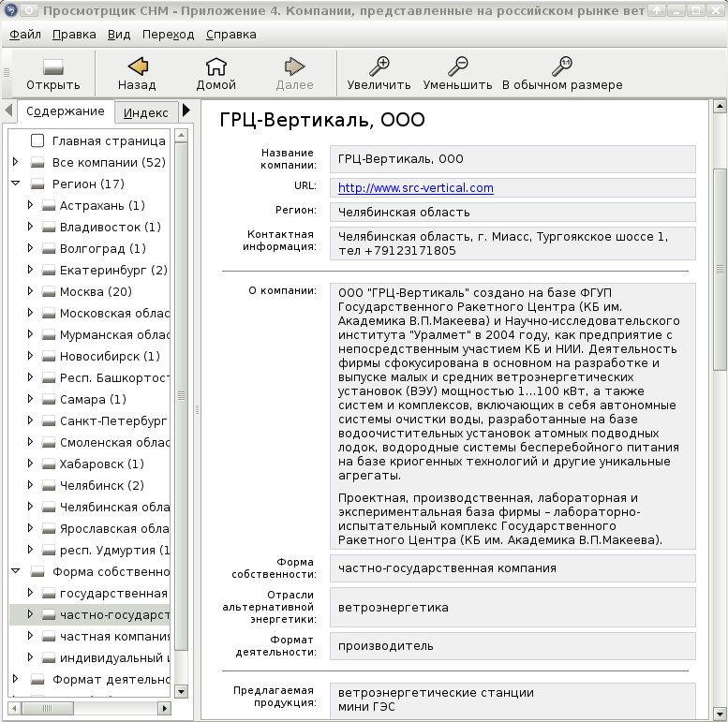Viewport: 728px width, 722px height.
Task: Expand the Москва (20) tree item
Action: 30,291
